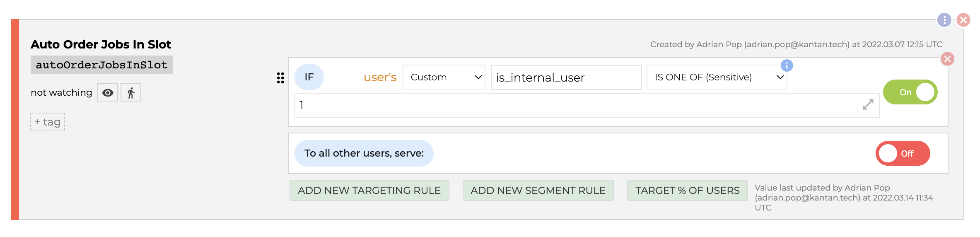Open the three-dot options menu icon
Image resolution: width=980 pixels, height=237 pixels.
[x=944, y=20]
